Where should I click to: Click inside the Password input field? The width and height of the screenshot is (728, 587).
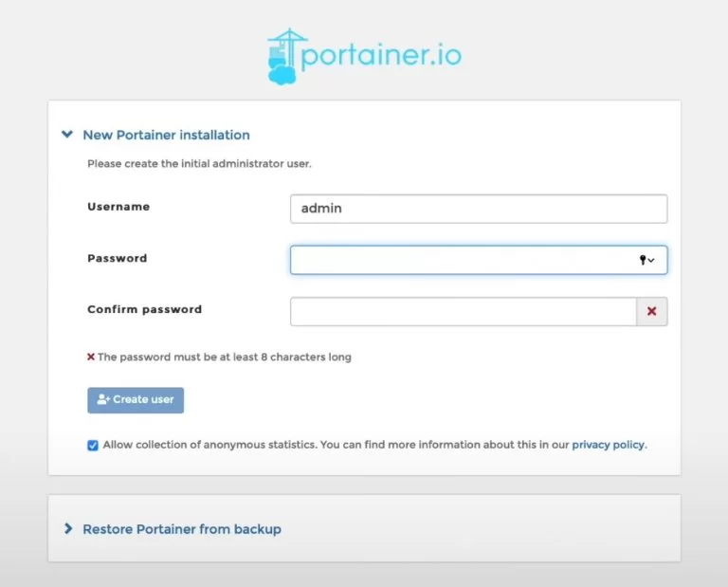[460, 260]
